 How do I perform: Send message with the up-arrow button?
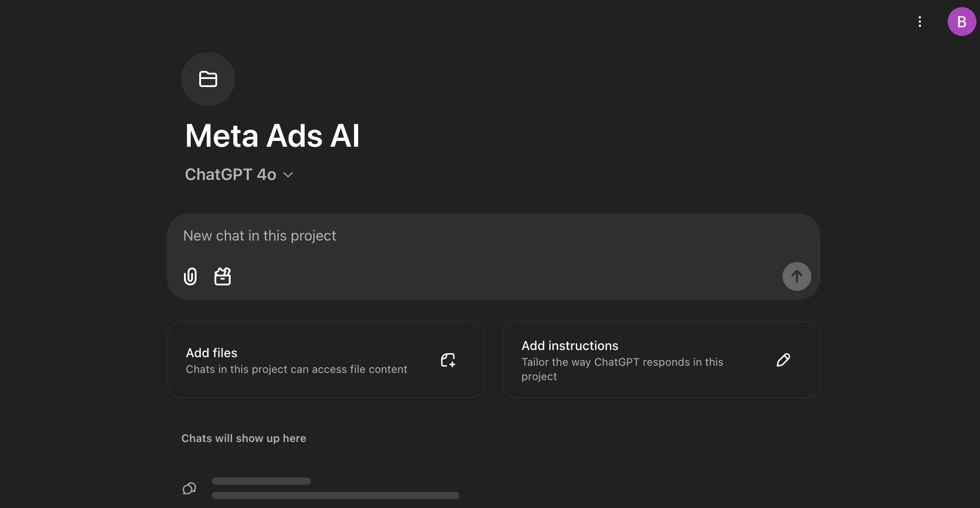coord(796,276)
